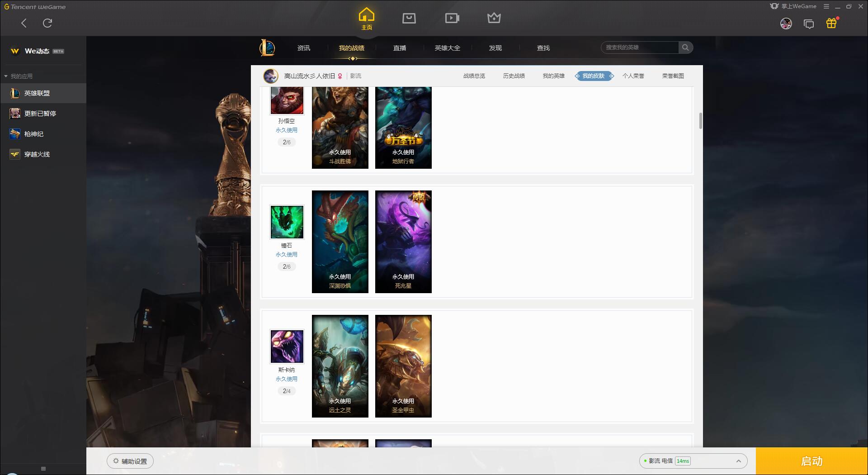Select 枪神纪 in the app list
Image resolution: width=868 pixels, height=475 pixels.
(43, 134)
